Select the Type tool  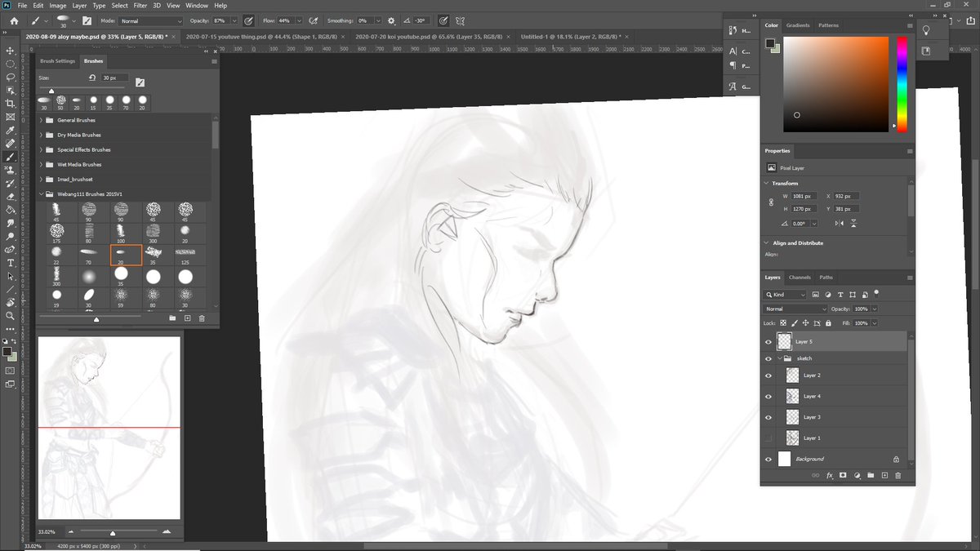coord(11,263)
